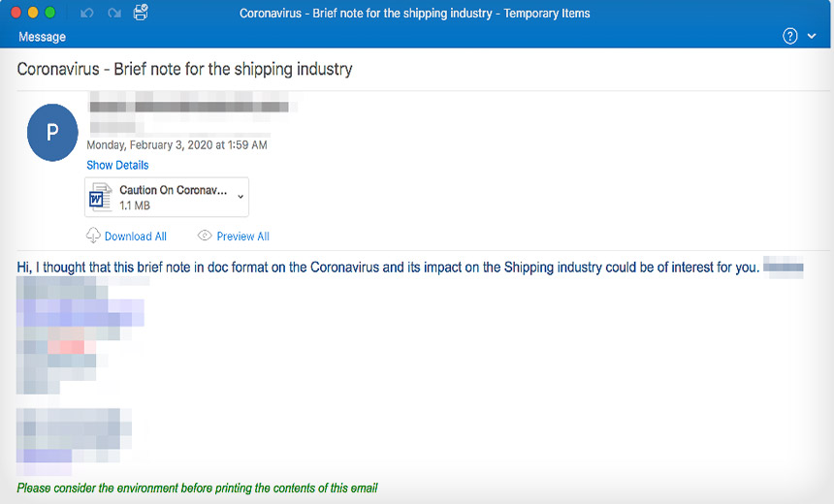This screenshot has height=504, width=834.
Task: Click the sender avatar with letter P
Action: (x=52, y=133)
